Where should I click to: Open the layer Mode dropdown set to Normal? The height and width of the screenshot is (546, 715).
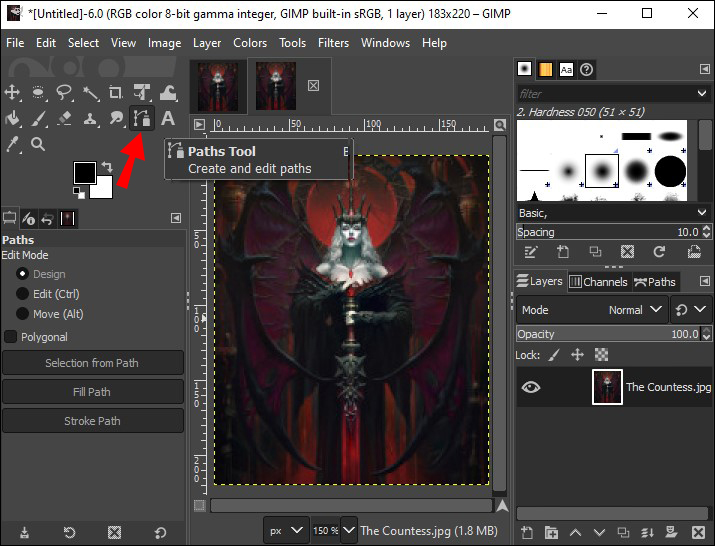[625, 310]
